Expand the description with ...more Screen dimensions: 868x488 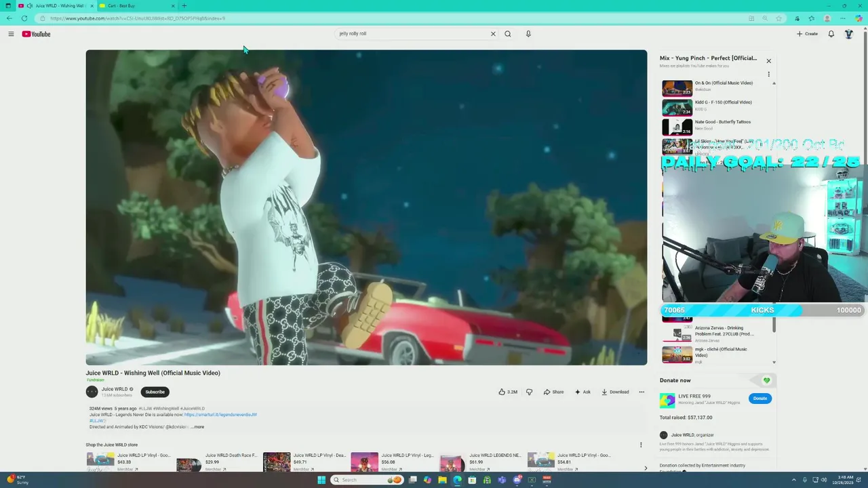(197, 427)
